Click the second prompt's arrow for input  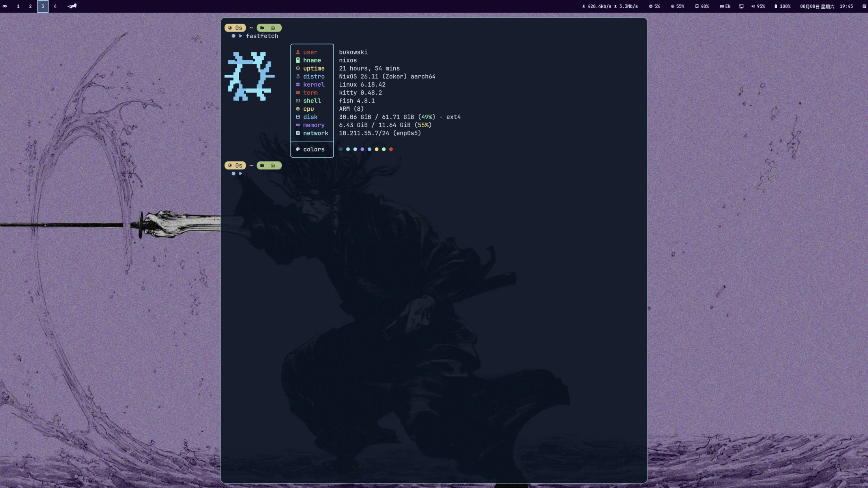click(241, 173)
